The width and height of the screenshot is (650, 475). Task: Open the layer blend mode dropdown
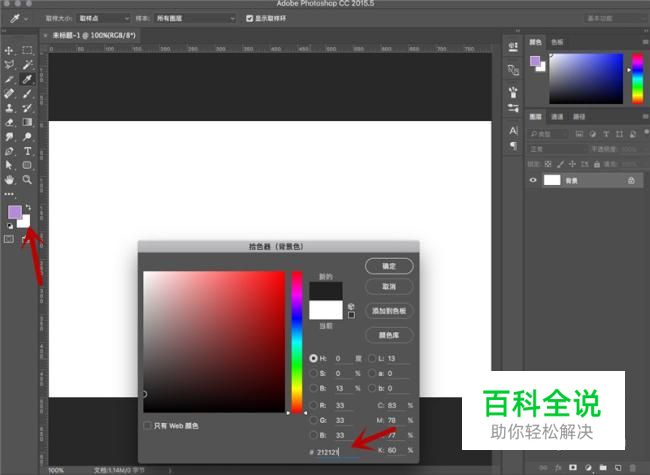557,149
